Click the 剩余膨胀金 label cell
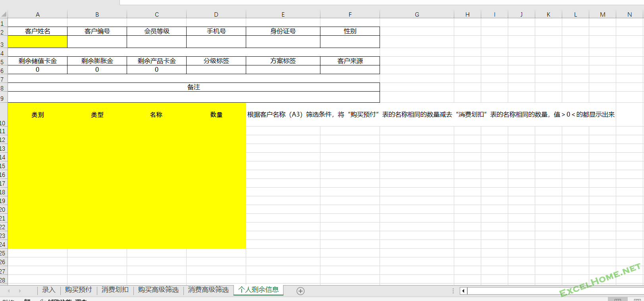 pos(97,61)
